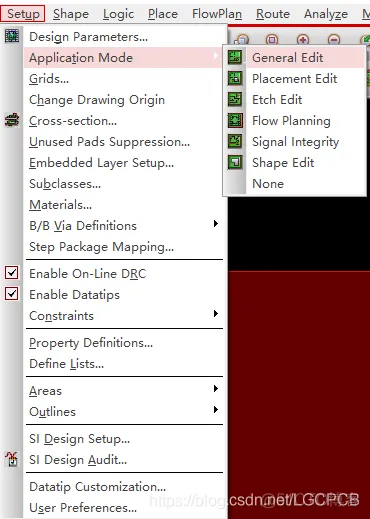The width and height of the screenshot is (370, 519).
Task: Expand the Constraints submenu arrow
Action: point(216,313)
